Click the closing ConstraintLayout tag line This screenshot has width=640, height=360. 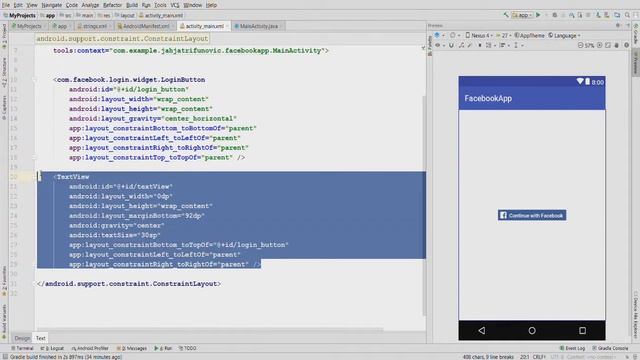(129, 284)
